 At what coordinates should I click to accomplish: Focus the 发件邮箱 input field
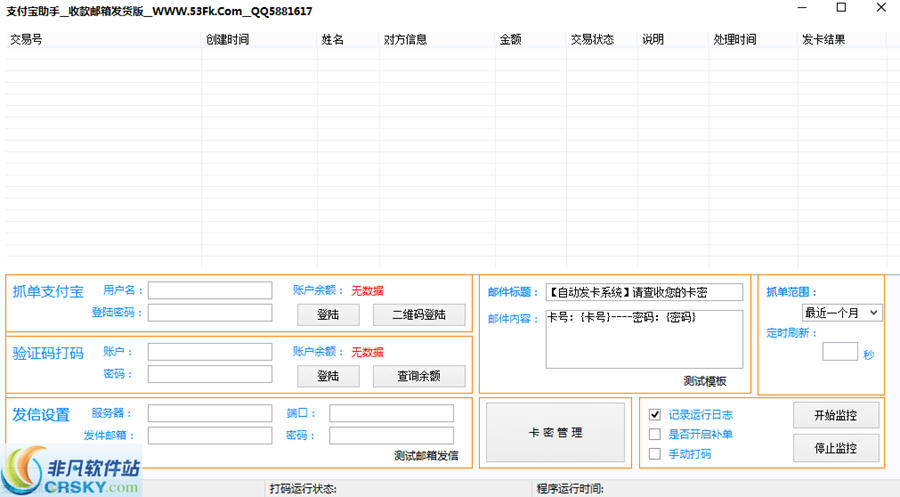pos(210,436)
